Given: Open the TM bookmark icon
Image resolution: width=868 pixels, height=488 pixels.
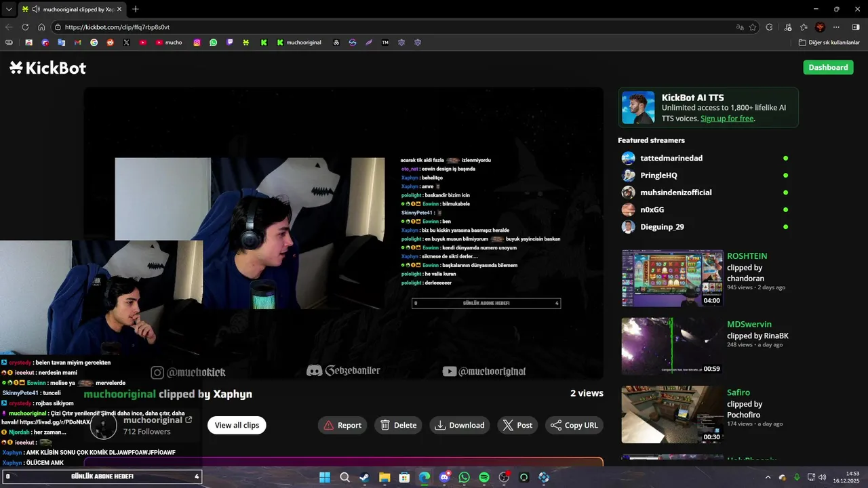Looking at the screenshot, I should (385, 42).
